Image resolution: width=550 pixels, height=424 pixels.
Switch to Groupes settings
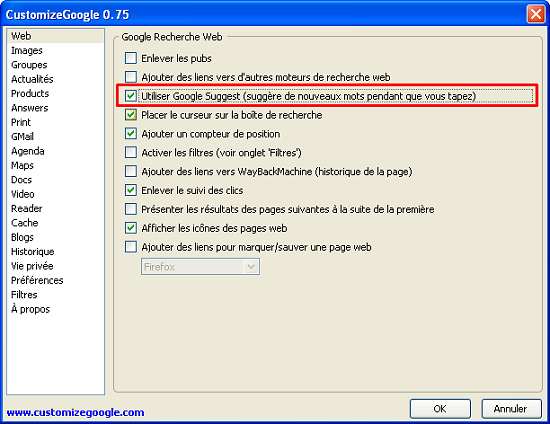[x=55, y=65]
